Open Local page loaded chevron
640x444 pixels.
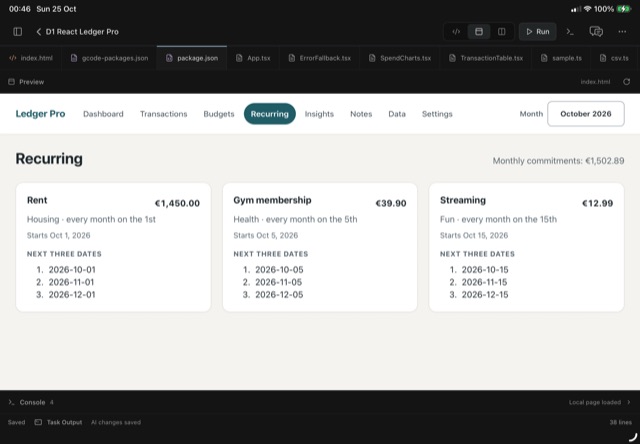pyautogui.click(x=629, y=402)
